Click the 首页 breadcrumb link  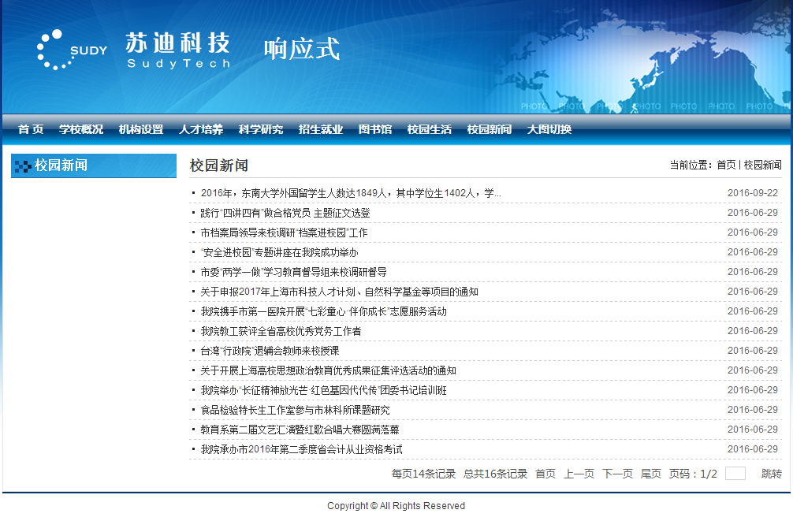pos(725,165)
